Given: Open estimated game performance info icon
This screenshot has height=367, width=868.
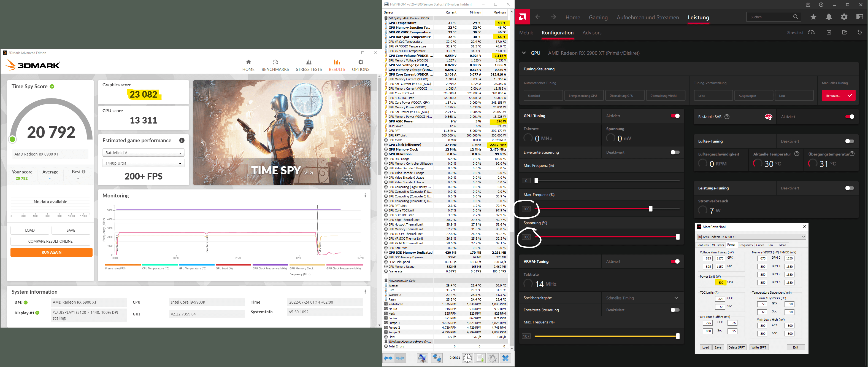Looking at the screenshot, I should (182, 140).
